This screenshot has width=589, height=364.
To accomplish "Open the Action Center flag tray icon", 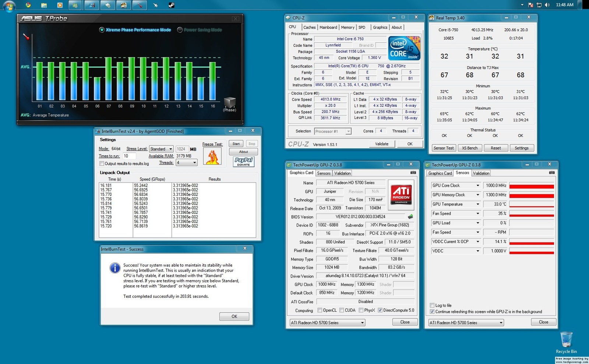I will (531, 5).
